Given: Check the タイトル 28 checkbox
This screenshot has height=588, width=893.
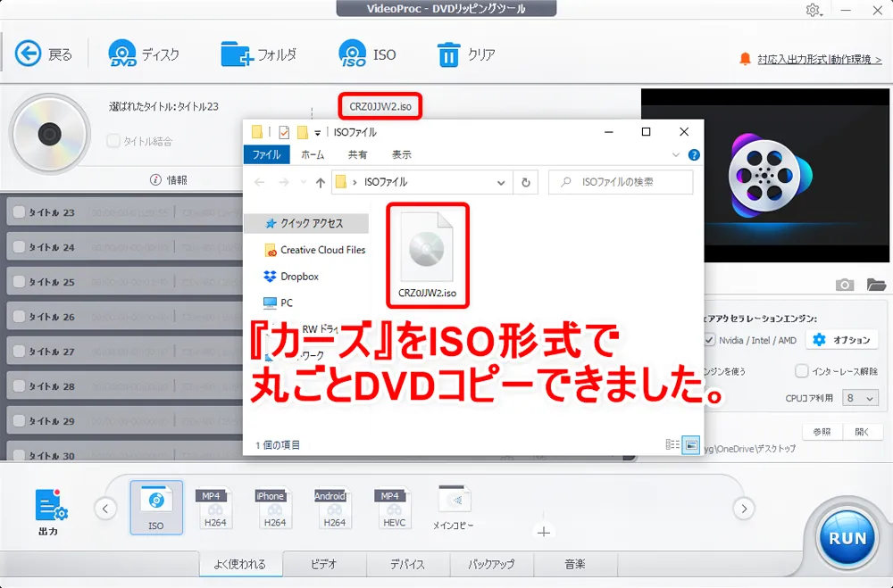Looking at the screenshot, I should (19, 385).
